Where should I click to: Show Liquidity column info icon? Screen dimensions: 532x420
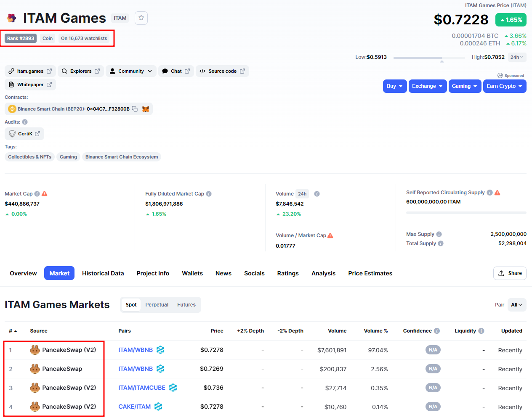[x=481, y=331]
